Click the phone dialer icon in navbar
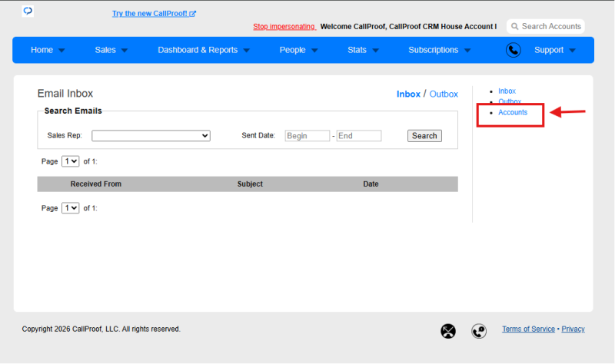 [513, 50]
